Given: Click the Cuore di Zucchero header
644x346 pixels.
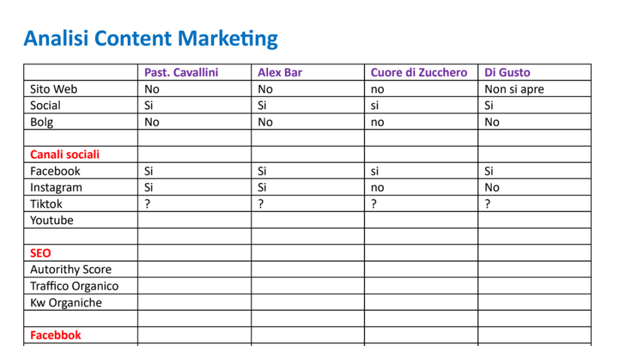Looking at the screenshot, I should coord(419,72).
